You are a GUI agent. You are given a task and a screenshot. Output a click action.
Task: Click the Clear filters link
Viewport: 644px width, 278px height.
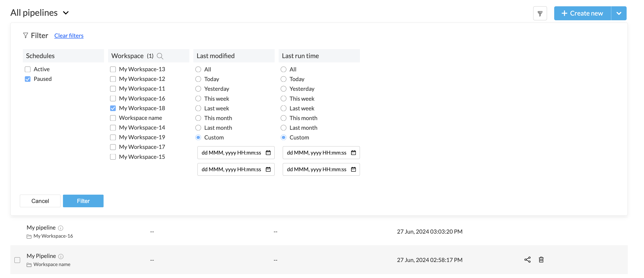click(x=69, y=36)
